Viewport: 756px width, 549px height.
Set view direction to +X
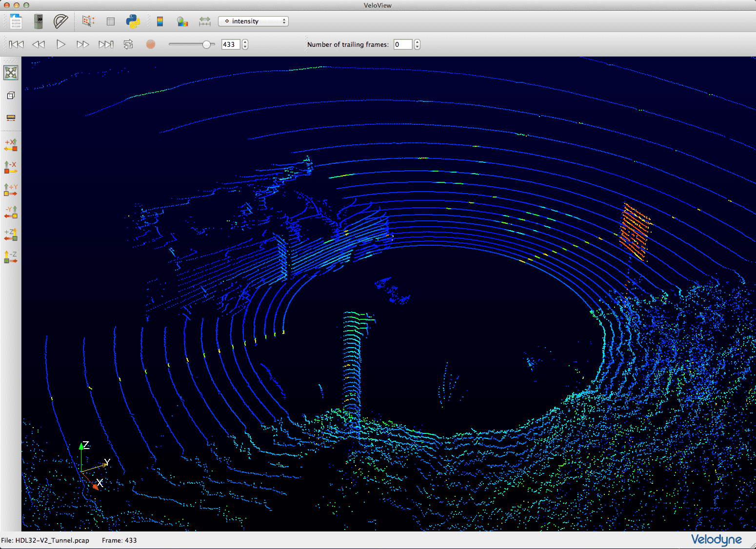pyautogui.click(x=11, y=145)
